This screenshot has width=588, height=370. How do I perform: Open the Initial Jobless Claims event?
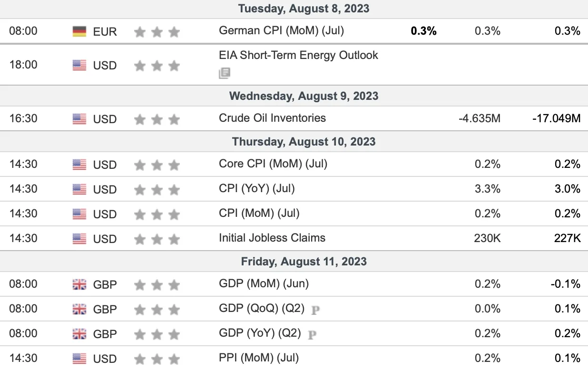[272, 238]
